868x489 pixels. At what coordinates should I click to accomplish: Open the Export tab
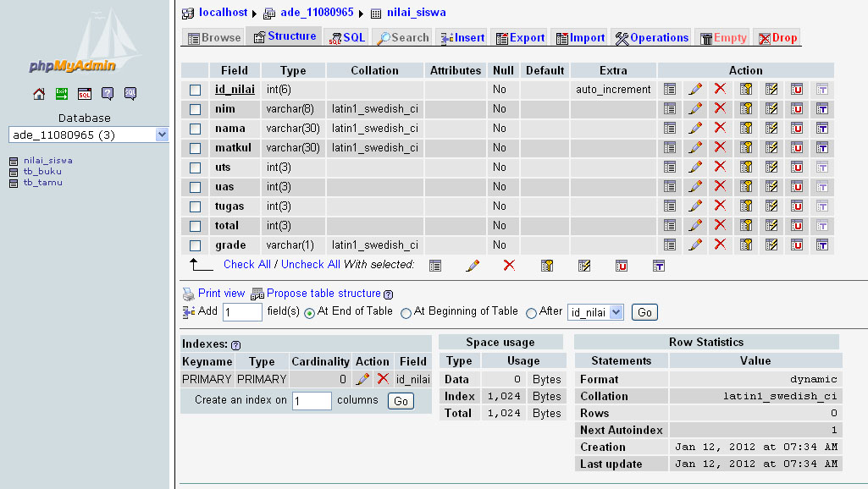(519, 37)
